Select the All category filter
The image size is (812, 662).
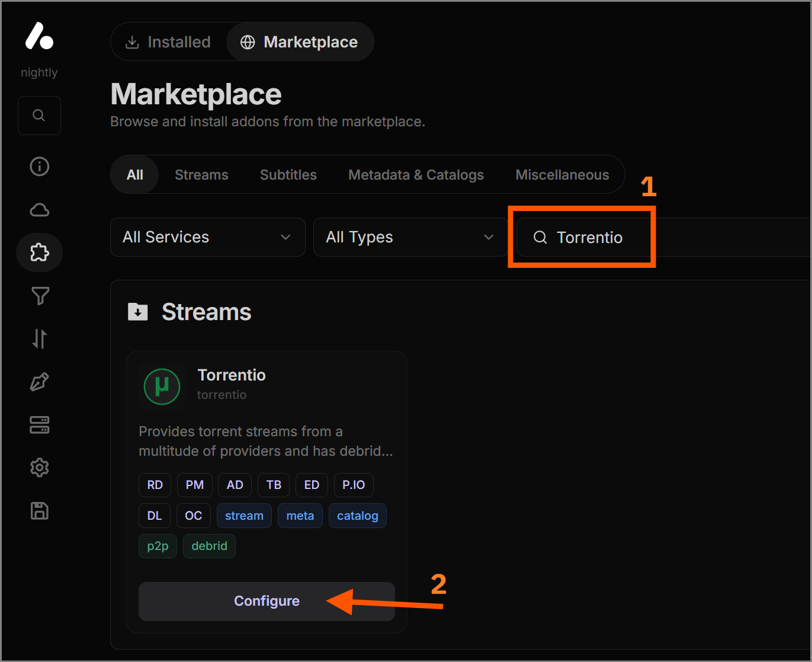pyautogui.click(x=135, y=175)
